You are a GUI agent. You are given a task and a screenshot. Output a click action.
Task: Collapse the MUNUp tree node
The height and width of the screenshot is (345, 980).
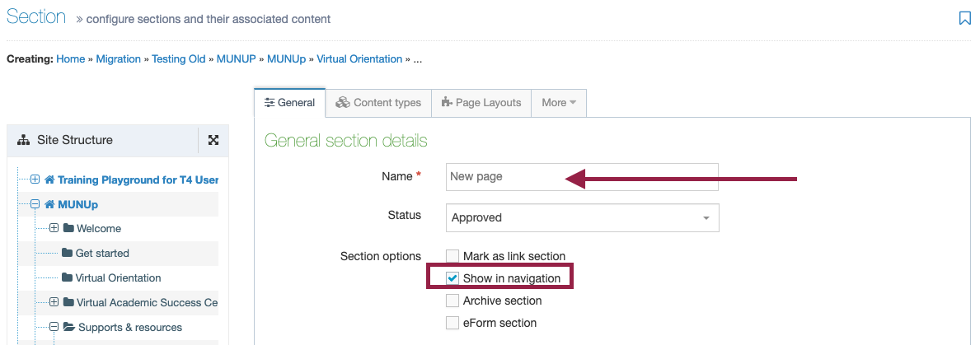(x=35, y=204)
